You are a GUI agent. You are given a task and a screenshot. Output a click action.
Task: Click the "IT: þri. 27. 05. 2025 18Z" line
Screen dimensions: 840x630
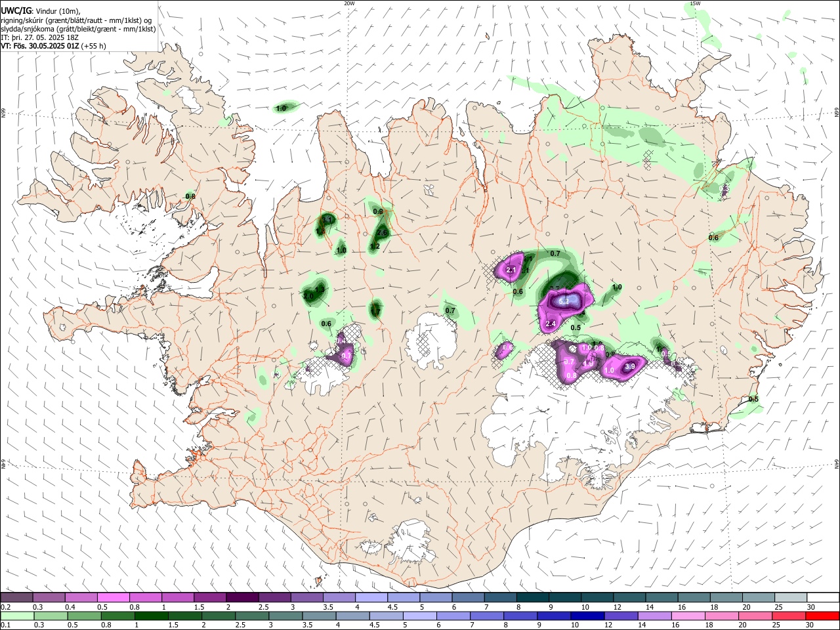pyautogui.click(x=38, y=37)
